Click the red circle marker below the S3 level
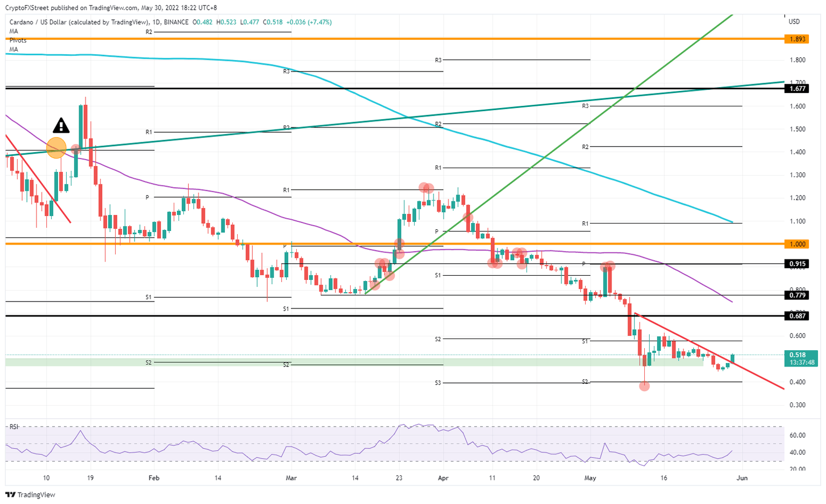 645,386
